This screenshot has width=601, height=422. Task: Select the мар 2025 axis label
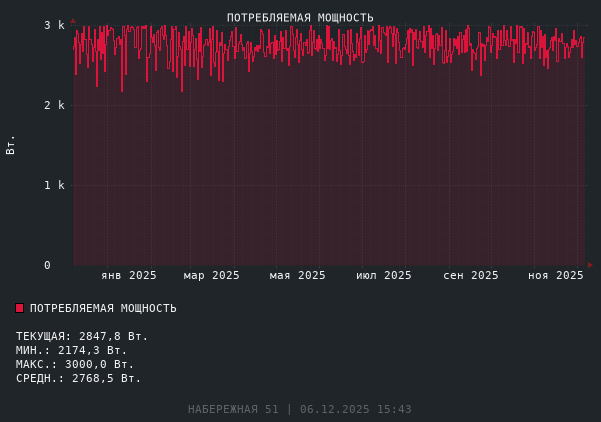[x=212, y=275]
